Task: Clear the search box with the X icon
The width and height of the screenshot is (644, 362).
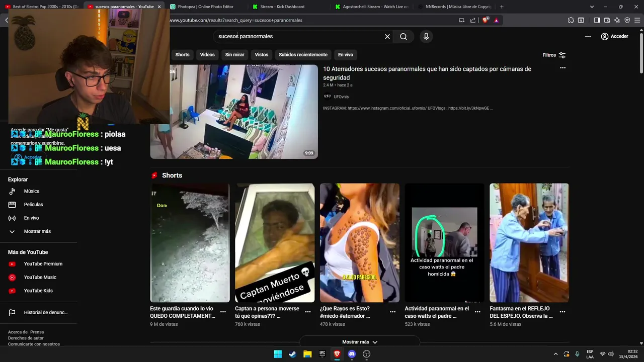Action: tap(387, 36)
